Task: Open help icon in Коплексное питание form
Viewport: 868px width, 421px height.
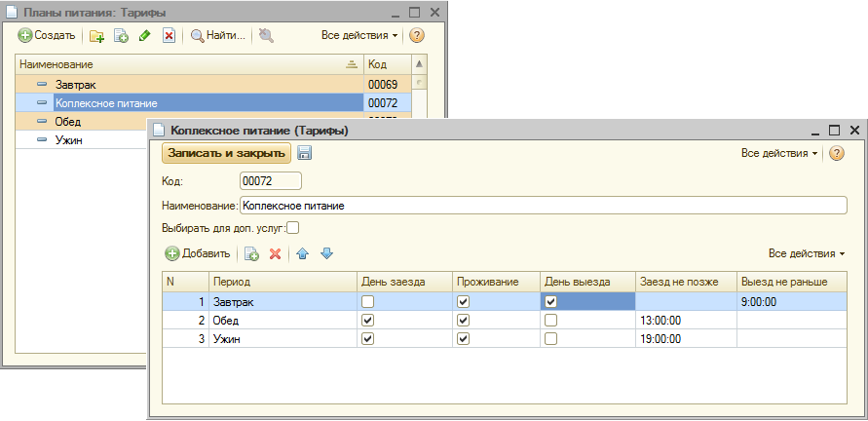Action: pos(837,153)
